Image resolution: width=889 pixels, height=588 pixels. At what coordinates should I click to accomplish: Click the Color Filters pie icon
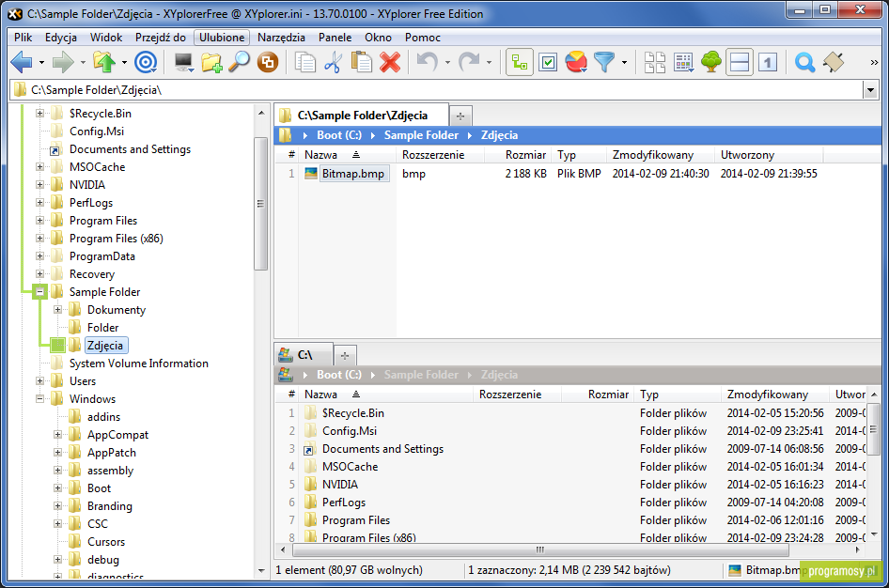[576, 62]
